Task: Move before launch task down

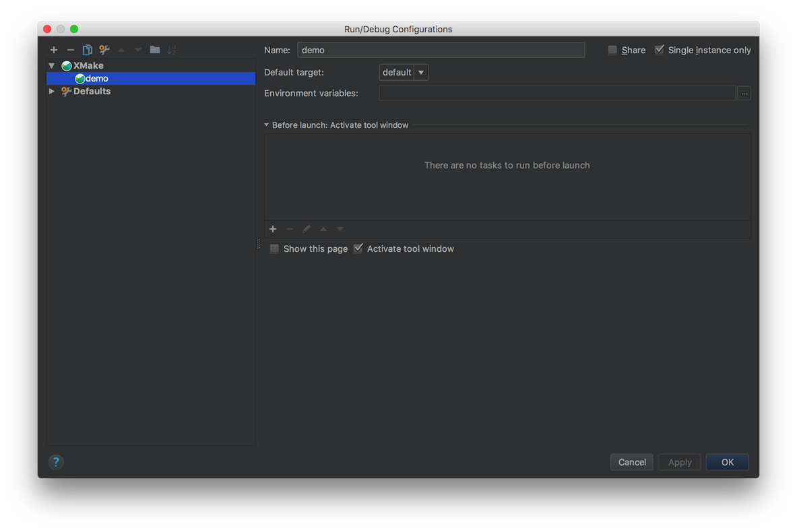Action: pos(340,229)
